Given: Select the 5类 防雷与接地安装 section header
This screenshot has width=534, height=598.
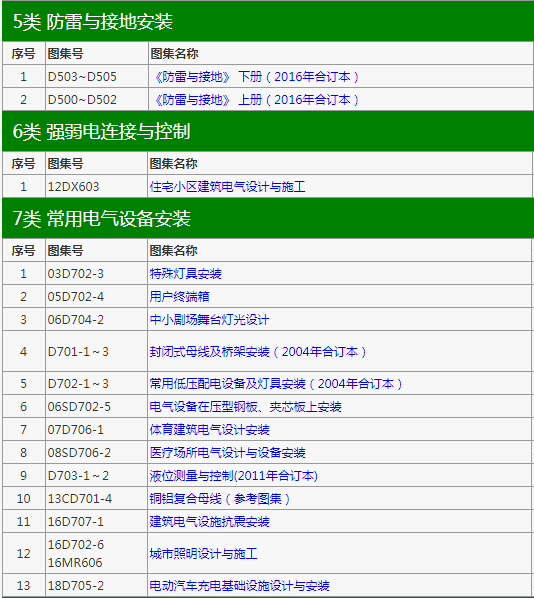Looking at the screenshot, I should coord(268,21).
